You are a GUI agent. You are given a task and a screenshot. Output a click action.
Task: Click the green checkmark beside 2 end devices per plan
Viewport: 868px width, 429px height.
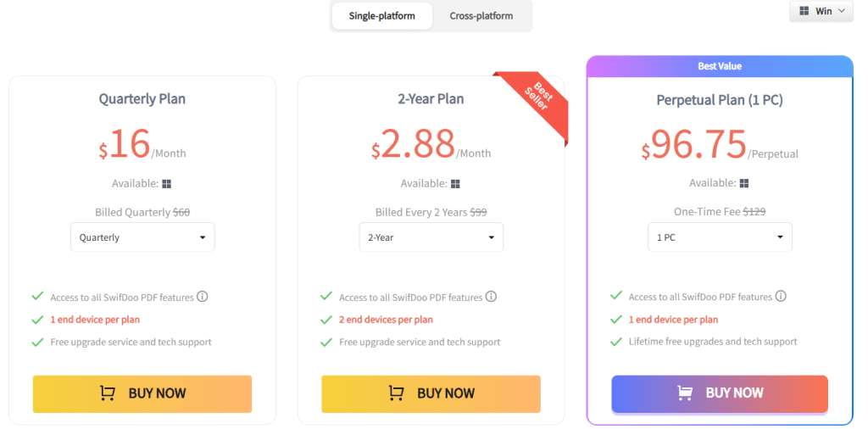[326, 320]
